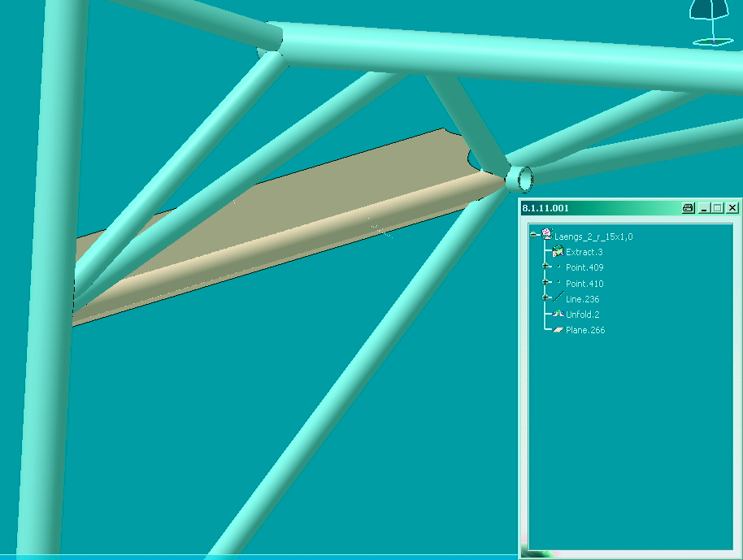Screen dimensions: 743x560
Task: Minimize the 8.1.11.001 window
Action: click(705, 208)
